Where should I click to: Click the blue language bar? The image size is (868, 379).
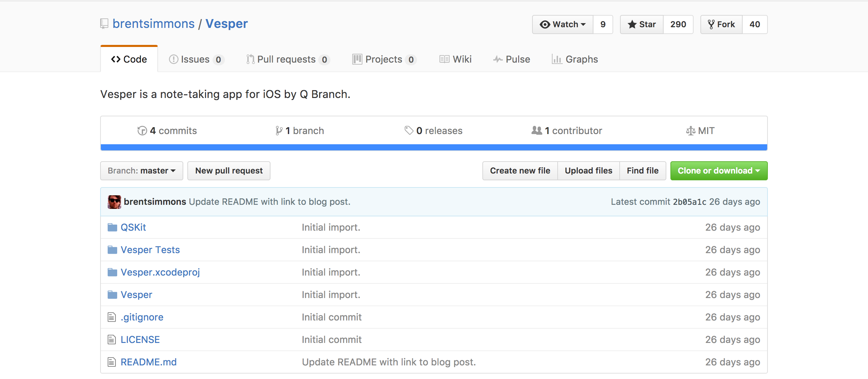(434, 147)
